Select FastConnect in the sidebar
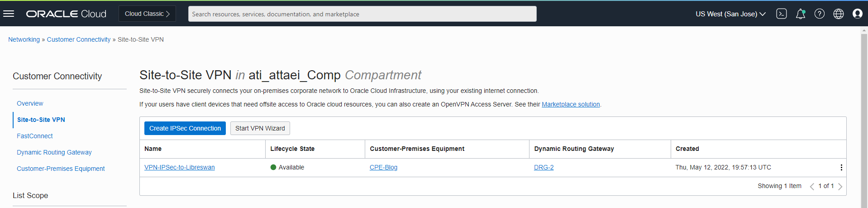This screenshot has width=868, height=208. coord(35,136)
